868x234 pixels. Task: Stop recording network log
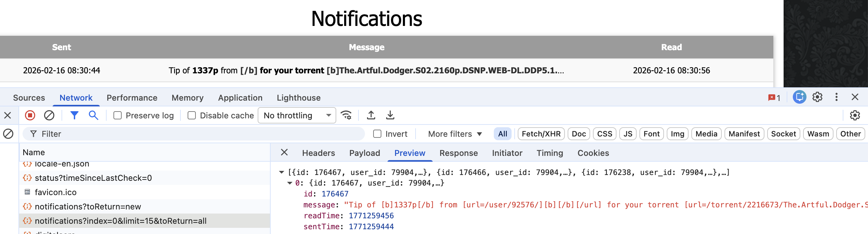30,116
